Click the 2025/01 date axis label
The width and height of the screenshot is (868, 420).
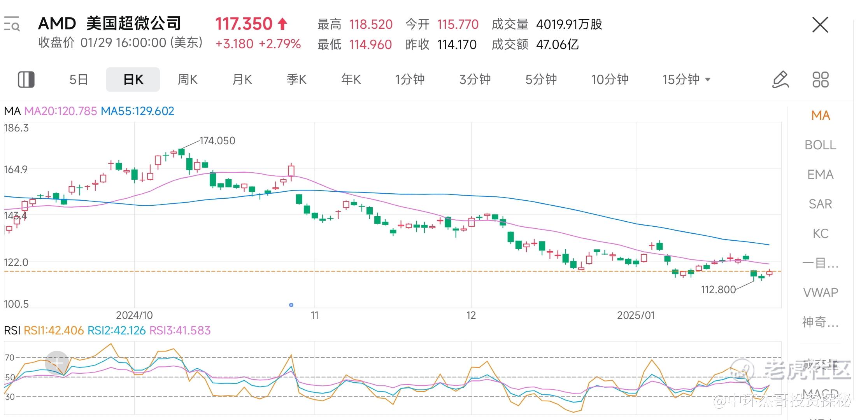636,315
